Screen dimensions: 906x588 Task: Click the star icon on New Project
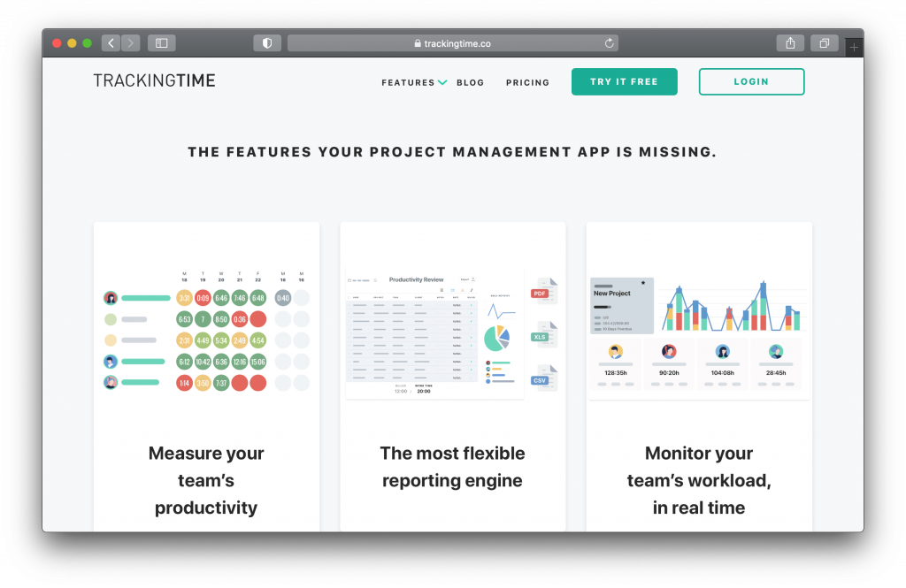tap(643, 283)
